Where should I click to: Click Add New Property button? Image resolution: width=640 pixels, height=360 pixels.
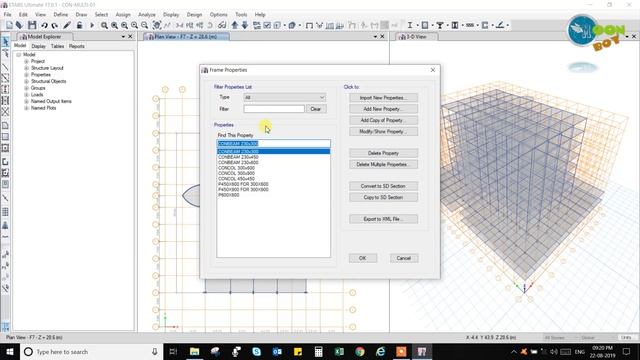pos(383,109)
